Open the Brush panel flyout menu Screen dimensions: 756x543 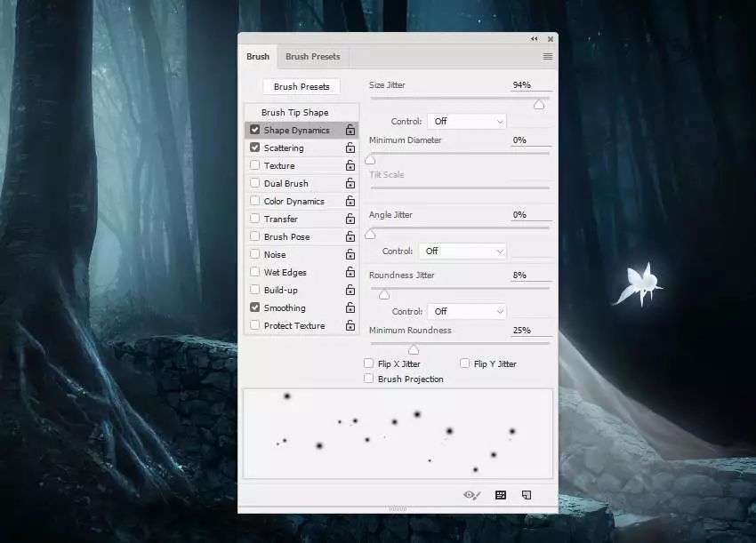pos(548,56)
